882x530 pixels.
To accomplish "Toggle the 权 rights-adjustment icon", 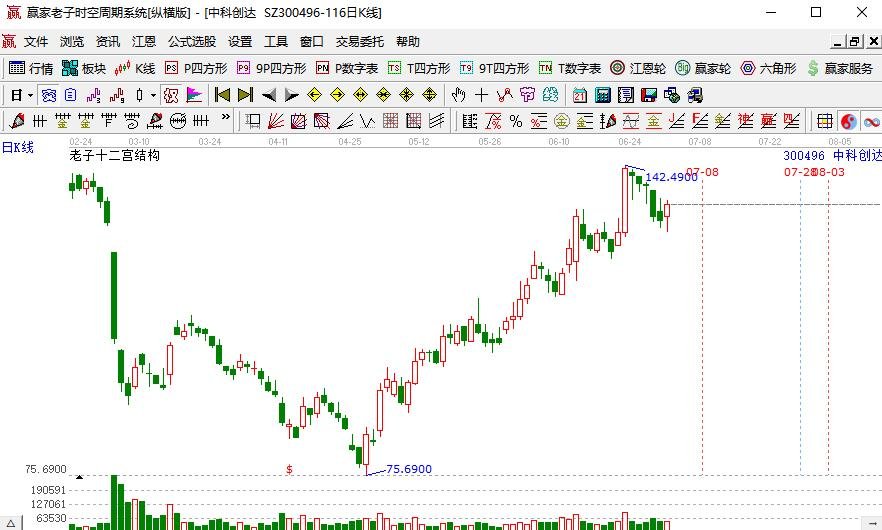I will coord(170,96).
